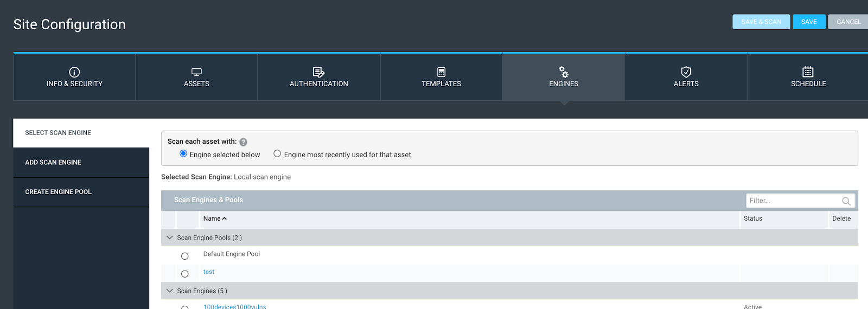Open the Create Engine Pool tab
The image size is (868, 309).
point(58,192)
